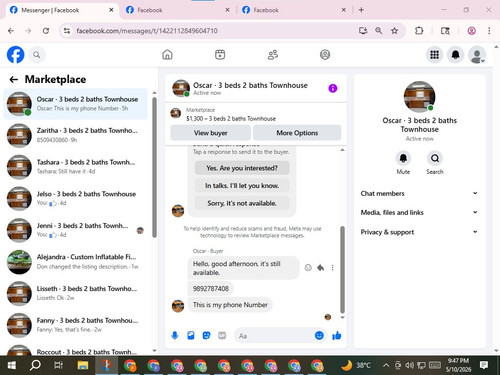Open the browser profile avatar icon

(x=471, y=31)
